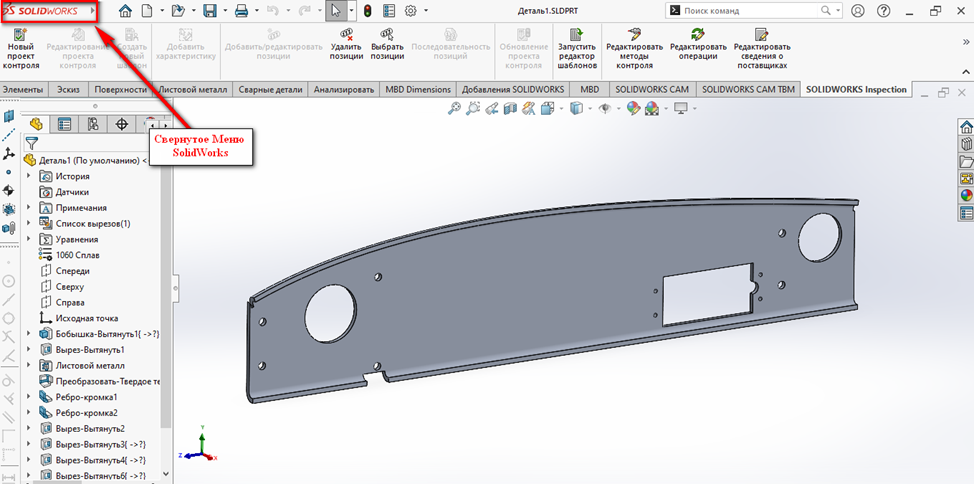
Task: Open dropdown arrow next to Select cursor
Action: pyautogui.click(x=351, y=11)
